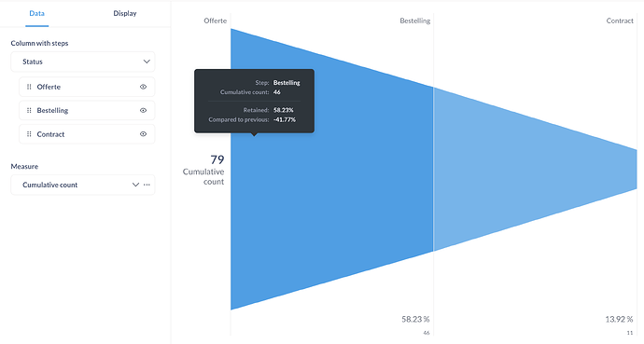Hide the Offerte step using its eye icon
644x344 pixels.
pos(143,87)
